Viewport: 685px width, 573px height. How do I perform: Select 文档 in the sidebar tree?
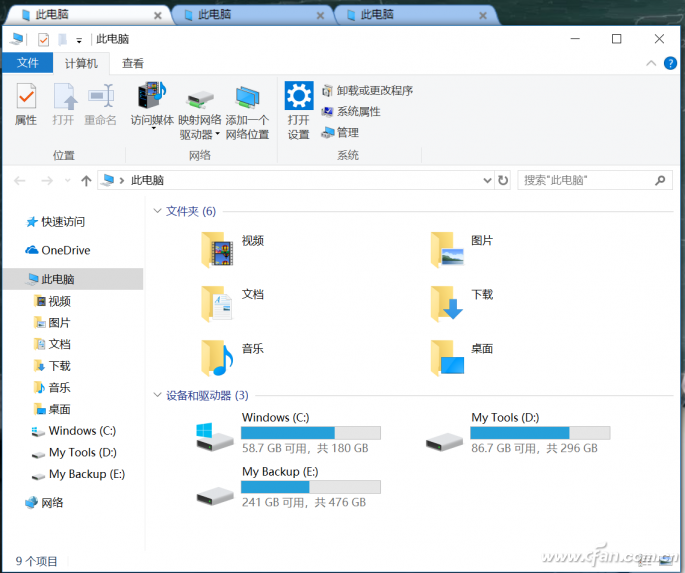coord(52,344)
